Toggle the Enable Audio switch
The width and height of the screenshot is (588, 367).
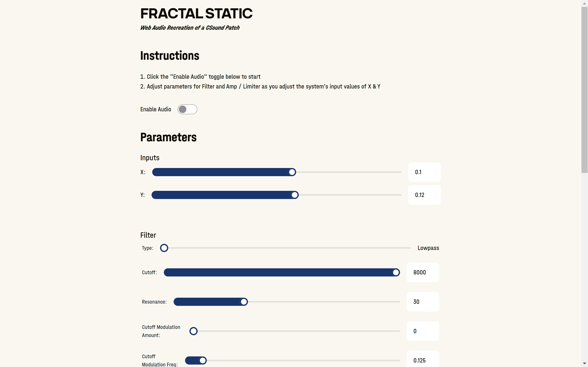(187, 109)
